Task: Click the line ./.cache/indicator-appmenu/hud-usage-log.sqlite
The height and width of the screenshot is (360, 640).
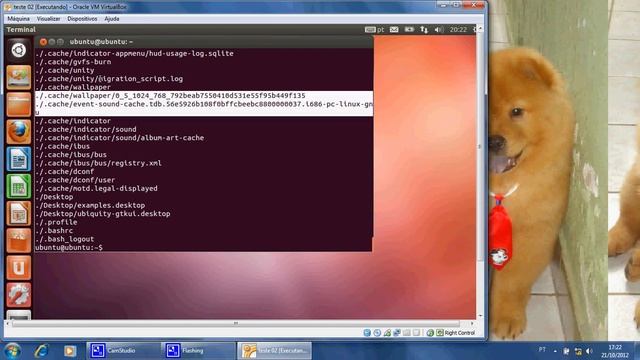Action: [x=134, y=53]
